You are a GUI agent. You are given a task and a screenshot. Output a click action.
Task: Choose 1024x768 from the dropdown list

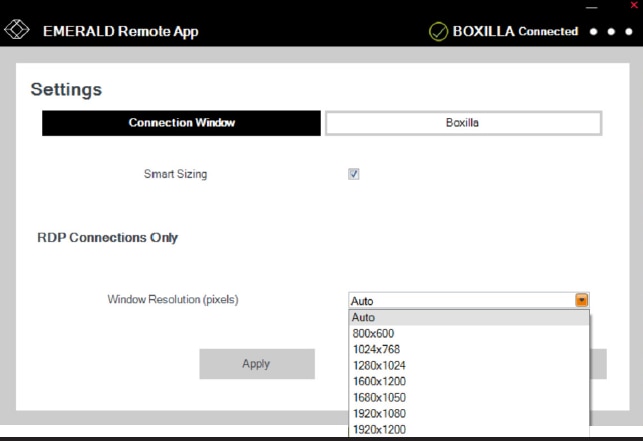469,349
